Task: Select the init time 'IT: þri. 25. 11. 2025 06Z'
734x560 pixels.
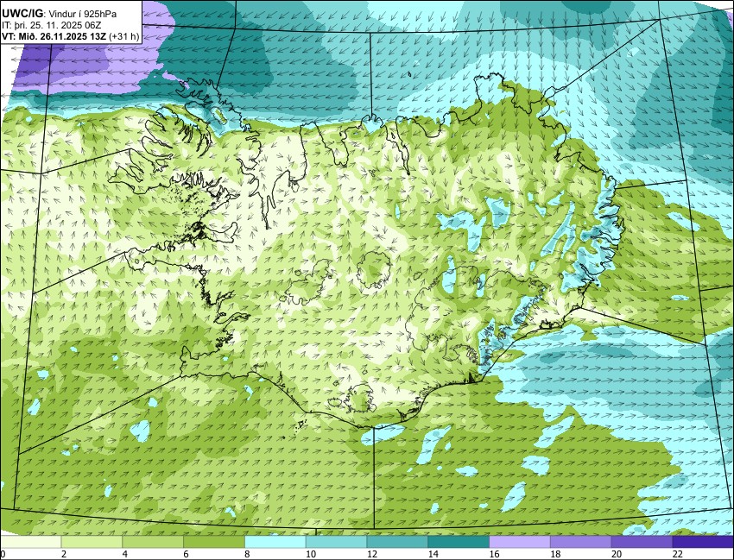Action: pos(52,25)
